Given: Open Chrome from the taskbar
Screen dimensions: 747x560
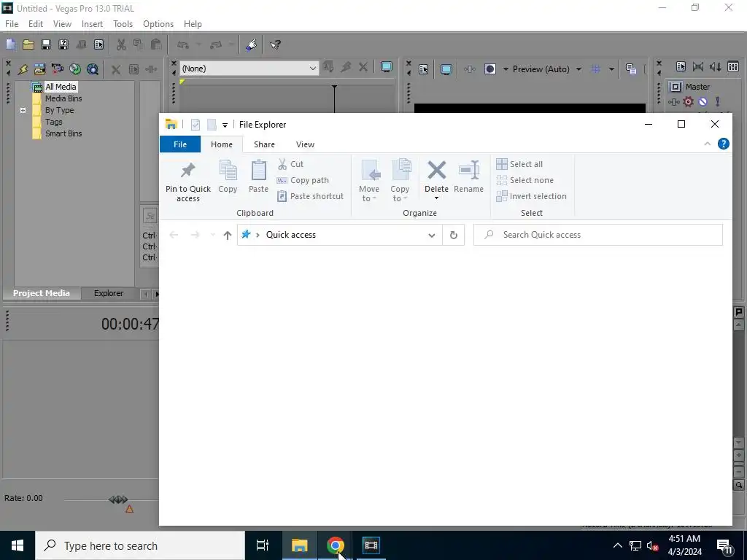Looking at the screenshot, I should (336, 545).
